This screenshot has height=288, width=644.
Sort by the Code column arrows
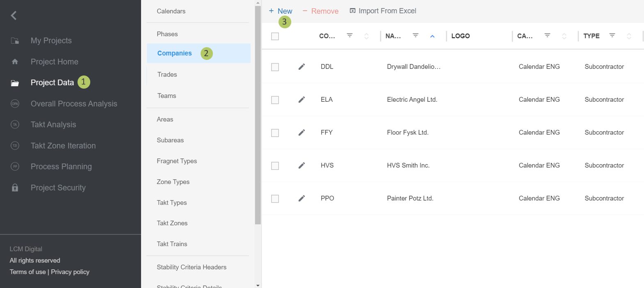tap(366, 36)
